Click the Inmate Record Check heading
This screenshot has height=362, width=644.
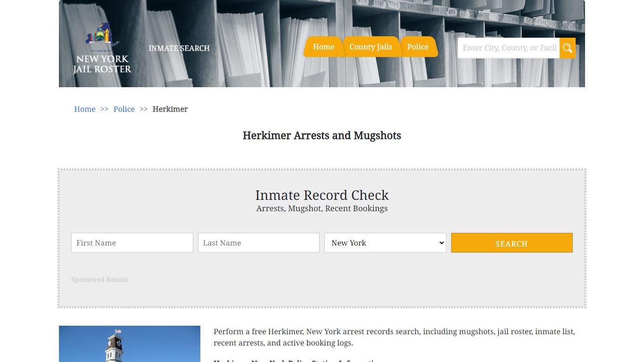[322, 195]
